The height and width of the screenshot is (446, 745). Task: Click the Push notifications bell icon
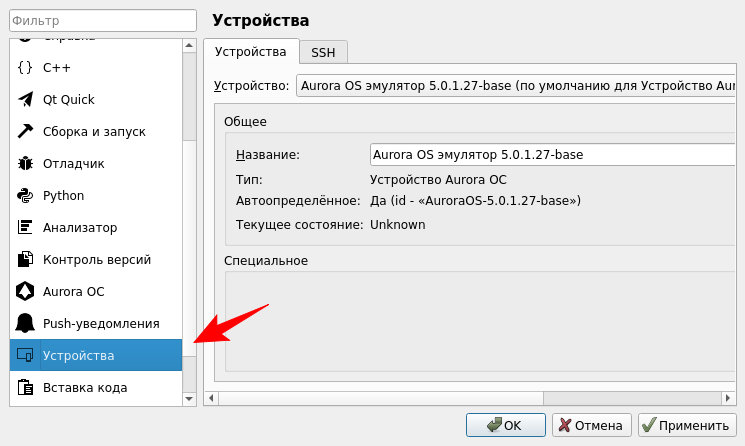coord(25,324)
